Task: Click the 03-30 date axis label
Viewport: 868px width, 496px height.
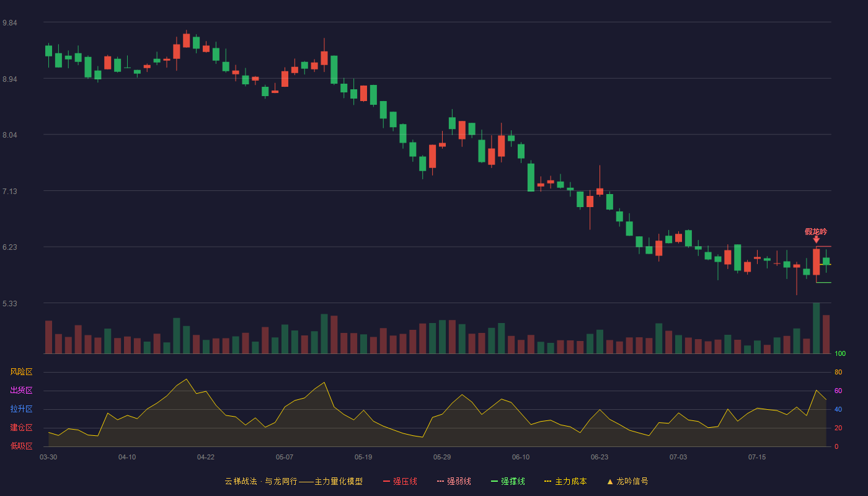Action: click(48, 457)
